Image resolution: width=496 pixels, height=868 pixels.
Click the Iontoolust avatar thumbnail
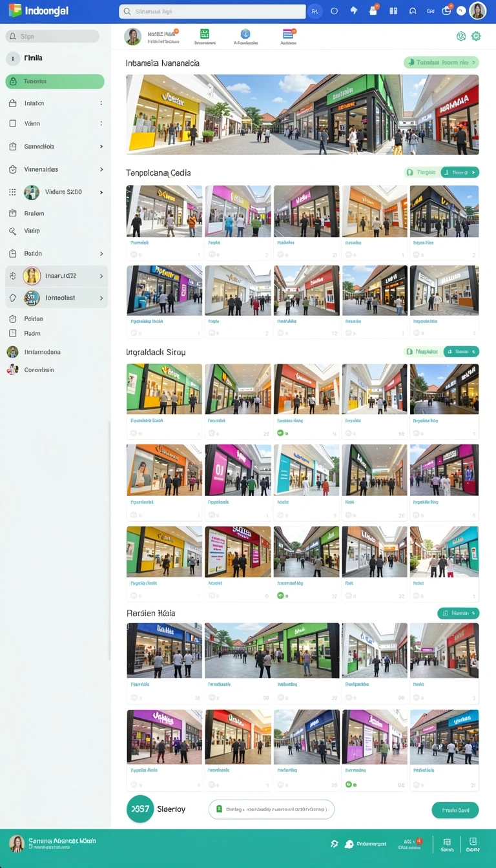[x=32, y=298]
